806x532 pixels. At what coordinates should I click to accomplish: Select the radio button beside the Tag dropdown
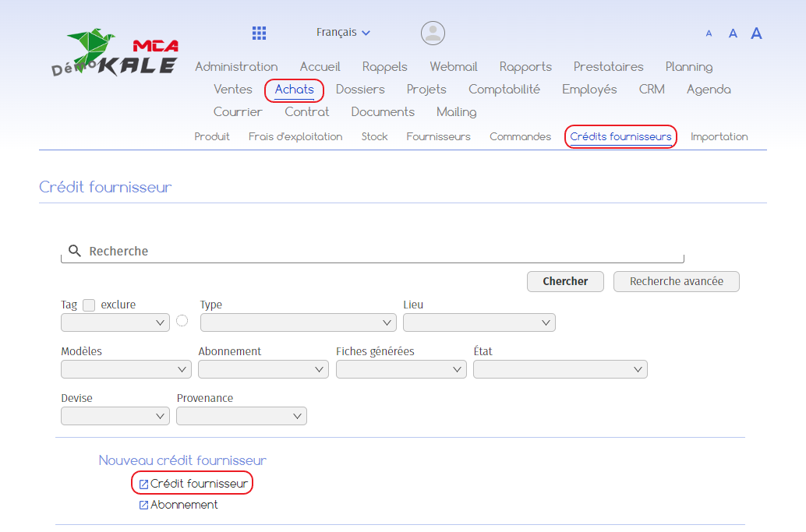182,319
